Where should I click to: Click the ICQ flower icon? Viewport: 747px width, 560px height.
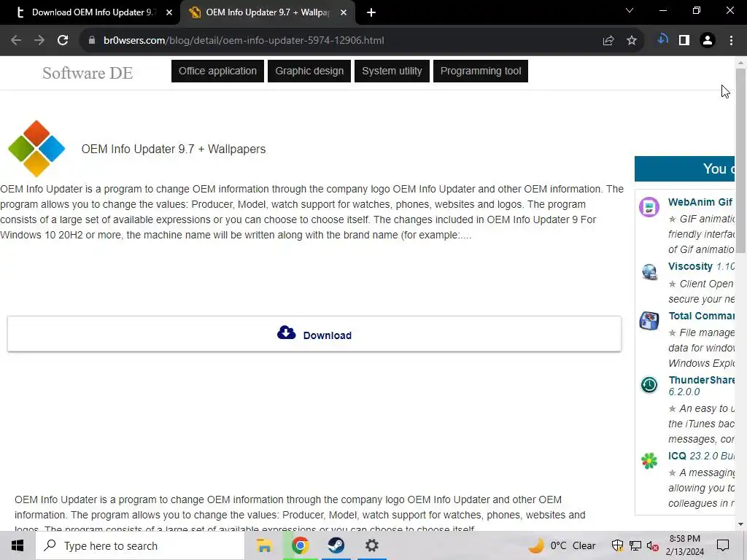649,461
